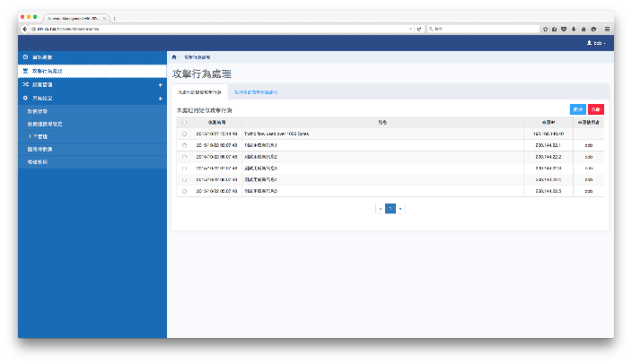Click the IP cell 200.144.22.2

(x=549, y=157)
